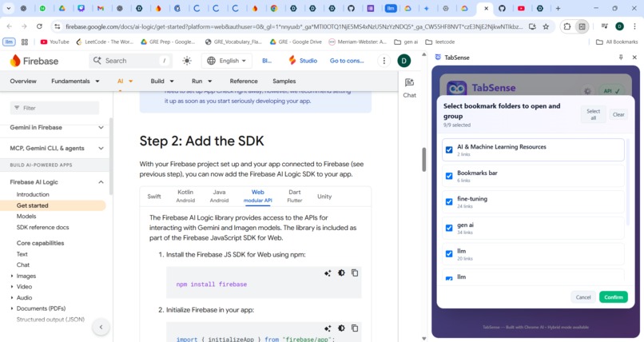
Task: Collapse the left navigation sidebar arrow
Action: [101, 328]
